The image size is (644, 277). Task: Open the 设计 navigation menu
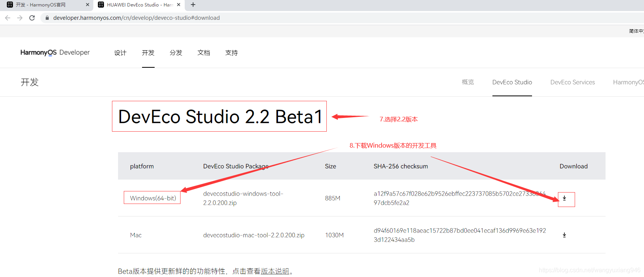point(120,53)
